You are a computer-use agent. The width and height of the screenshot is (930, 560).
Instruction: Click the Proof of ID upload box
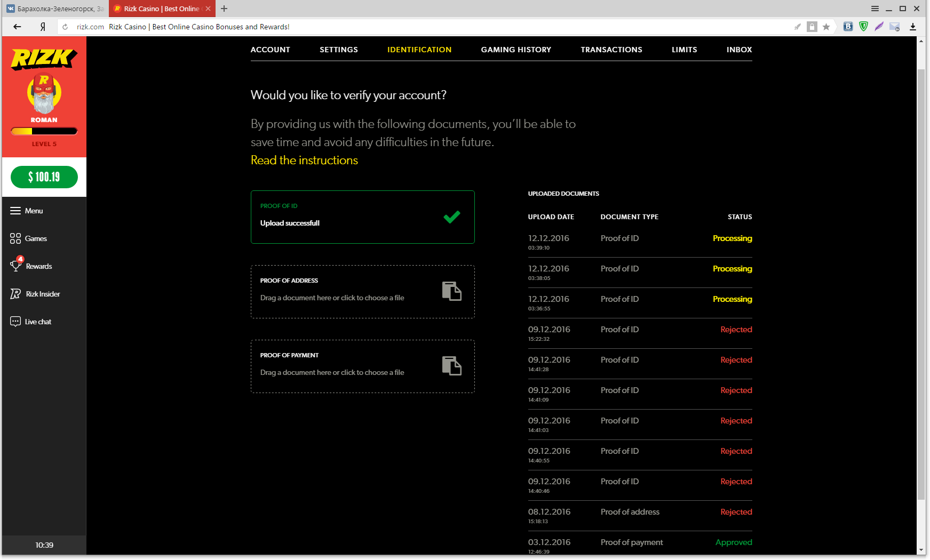pos(363,217)
